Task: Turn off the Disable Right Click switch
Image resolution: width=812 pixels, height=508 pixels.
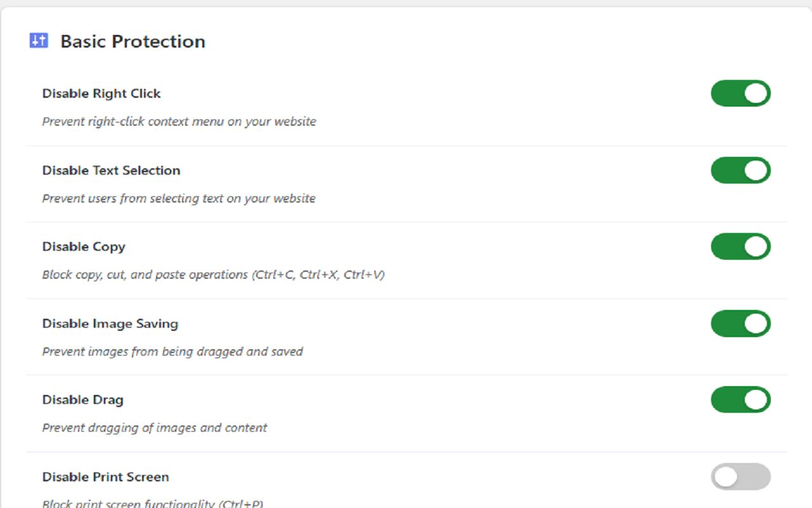Action: click(740, 93)
